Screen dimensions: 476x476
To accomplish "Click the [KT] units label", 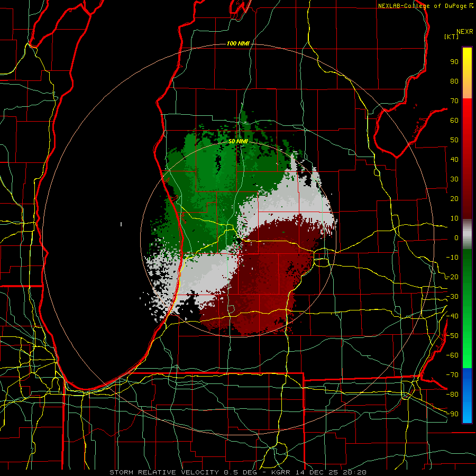I will (452, 36).
